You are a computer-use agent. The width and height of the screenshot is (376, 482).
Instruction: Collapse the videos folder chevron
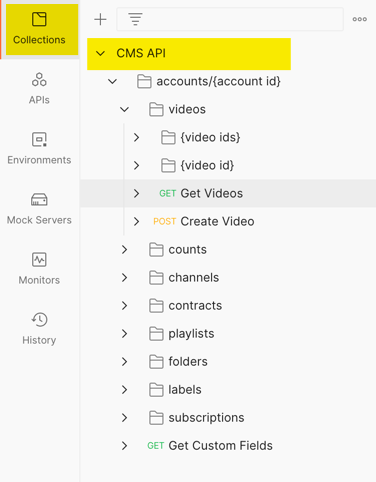pos(124,109)
